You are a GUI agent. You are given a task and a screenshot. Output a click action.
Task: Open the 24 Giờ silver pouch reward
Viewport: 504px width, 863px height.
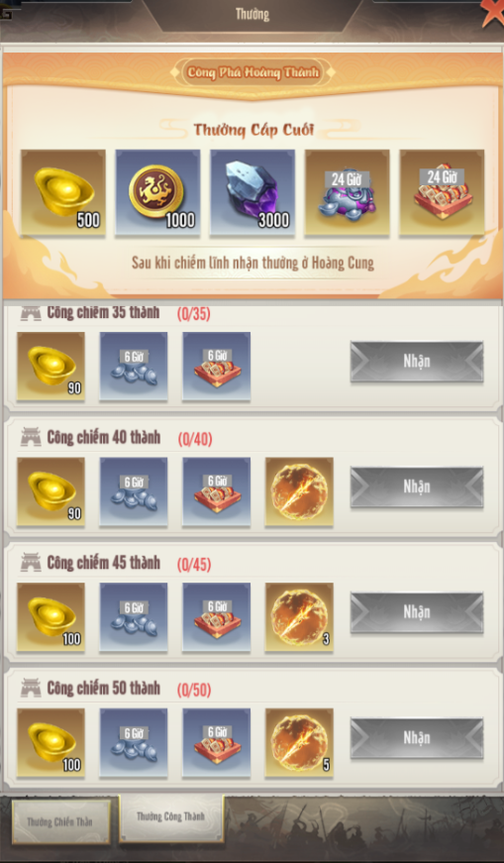[348, 192]
